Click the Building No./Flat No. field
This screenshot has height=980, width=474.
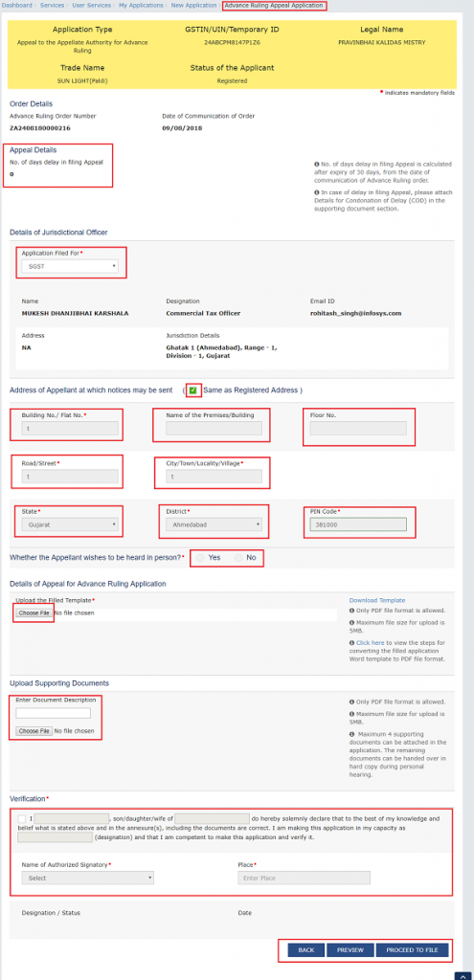point(69,428)
